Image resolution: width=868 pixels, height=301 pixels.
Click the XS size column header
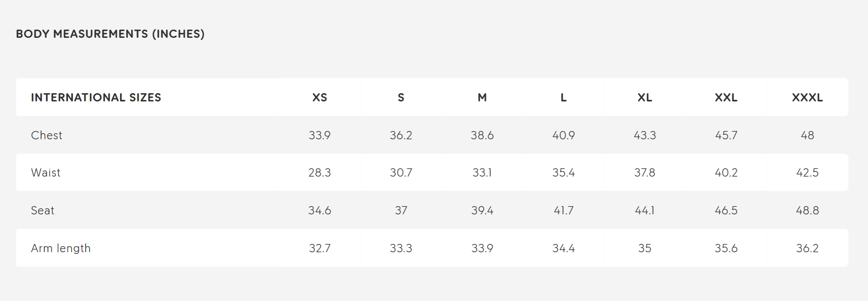(x=319, y=98)
